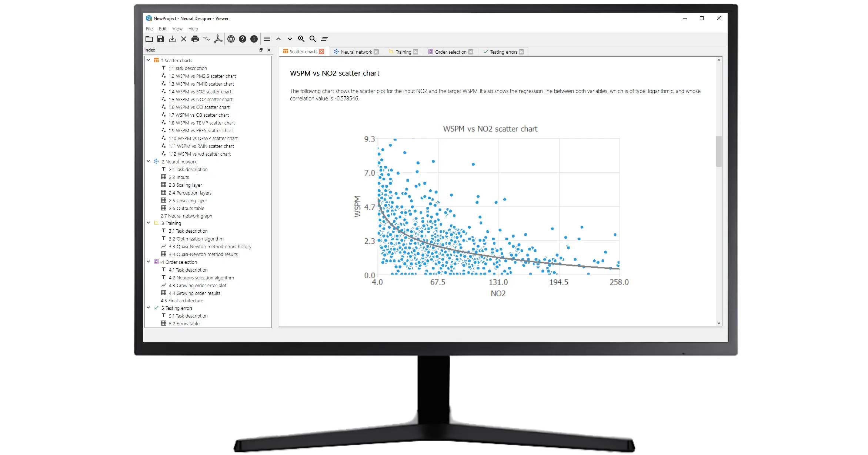Open the View menu
This screenshot has width=868, height=455.
(177, 29)
